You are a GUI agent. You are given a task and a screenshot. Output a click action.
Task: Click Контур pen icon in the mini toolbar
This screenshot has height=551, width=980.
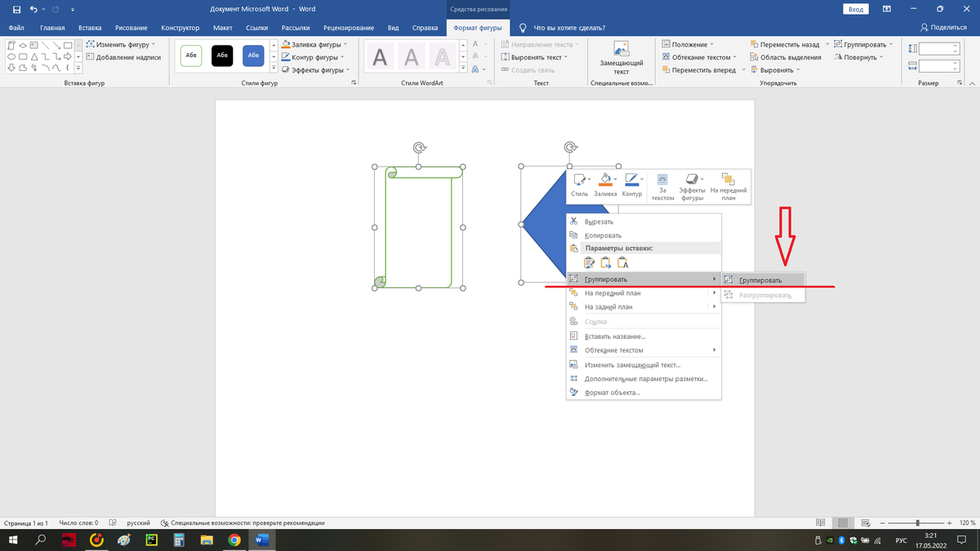click(630, 180)
